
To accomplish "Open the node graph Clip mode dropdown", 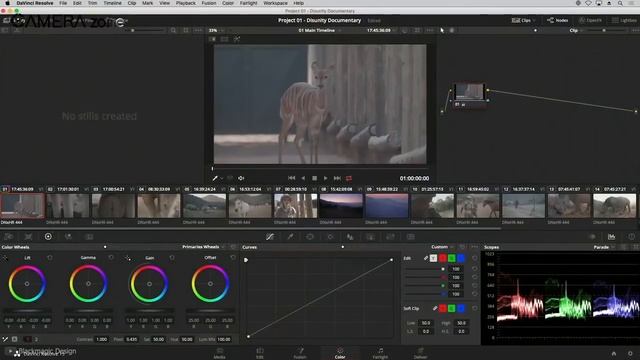I will [x=576, y=30].
